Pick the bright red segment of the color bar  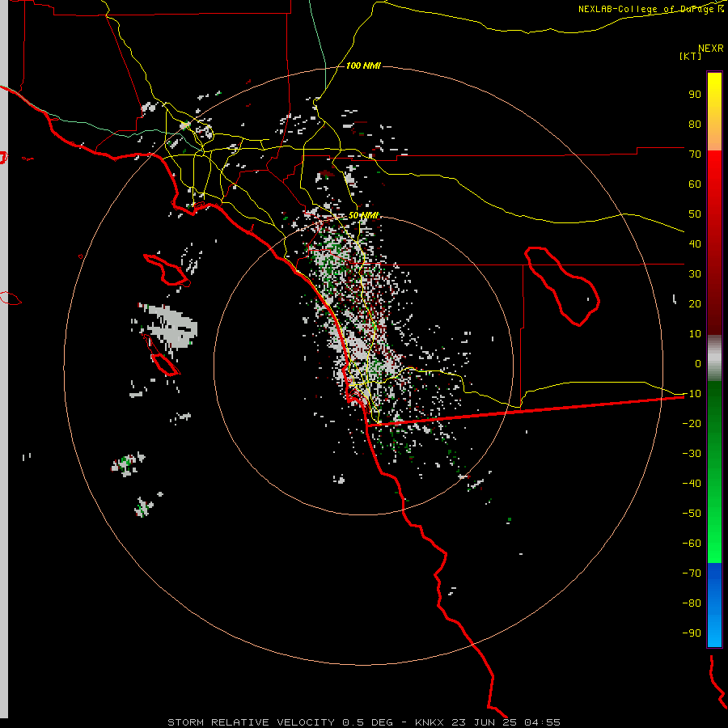[x=714, y=241]
